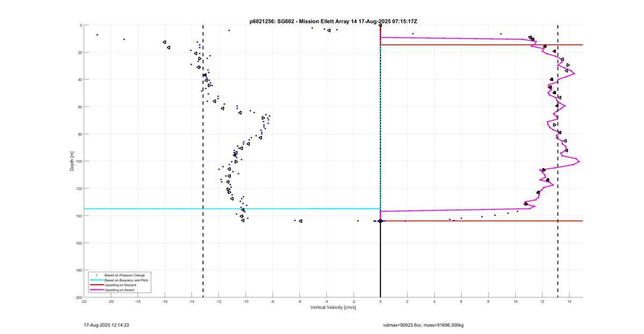The width and height of the screenshot is (644, 334).
Task: Click the dark red line sample in the legend
Action: click(96, 285)
